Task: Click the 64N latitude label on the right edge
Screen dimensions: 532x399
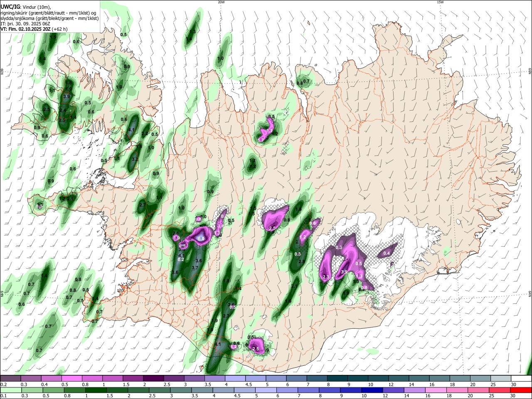Action: (530, 294)
